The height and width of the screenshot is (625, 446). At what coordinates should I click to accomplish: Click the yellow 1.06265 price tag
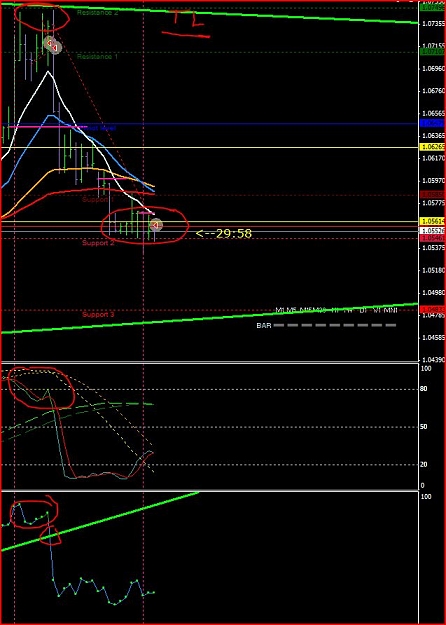point(432,147)
